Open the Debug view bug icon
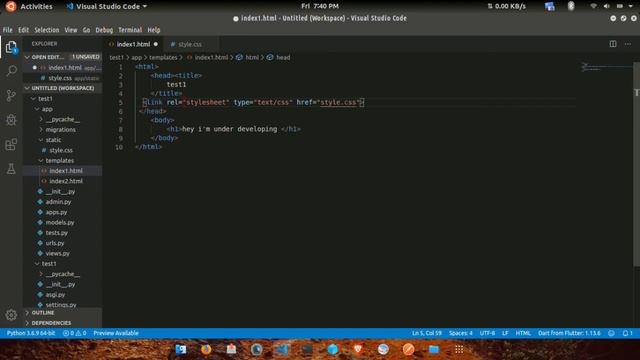This screenshot has width=640, height=360. point(11,120)
